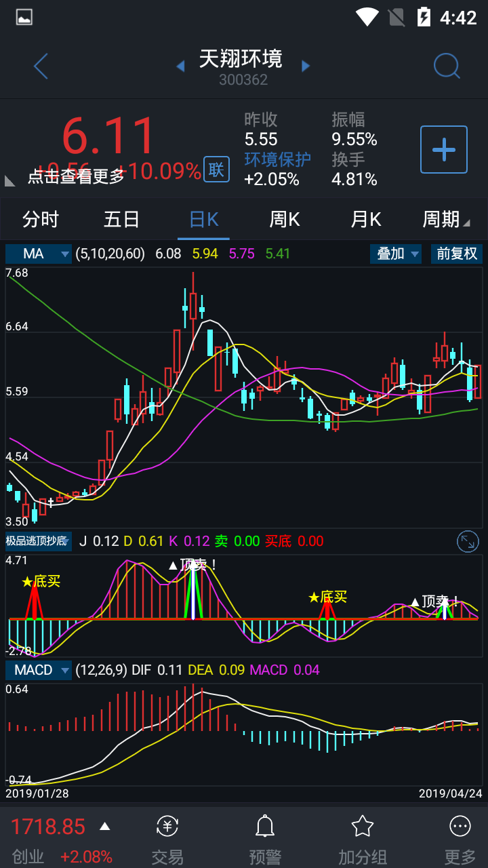
Task: Tap the first ▲顶卖 signal marker
Action: point(192,565)
